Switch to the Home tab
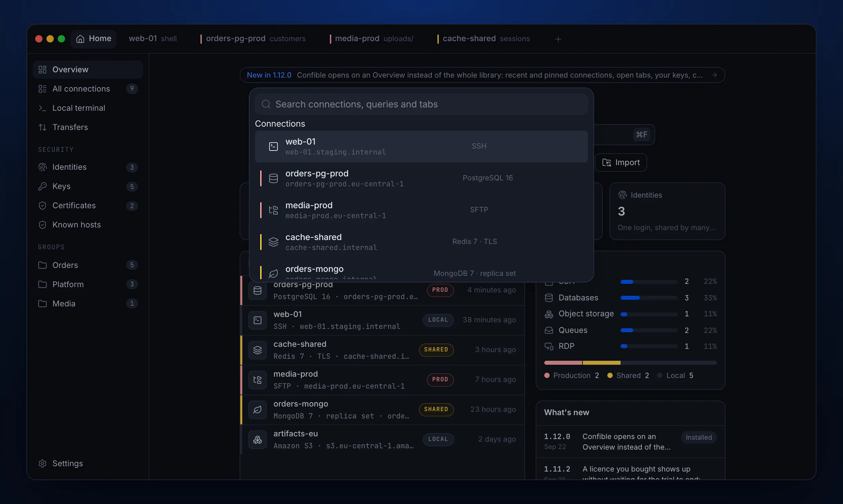 (94, 39)
